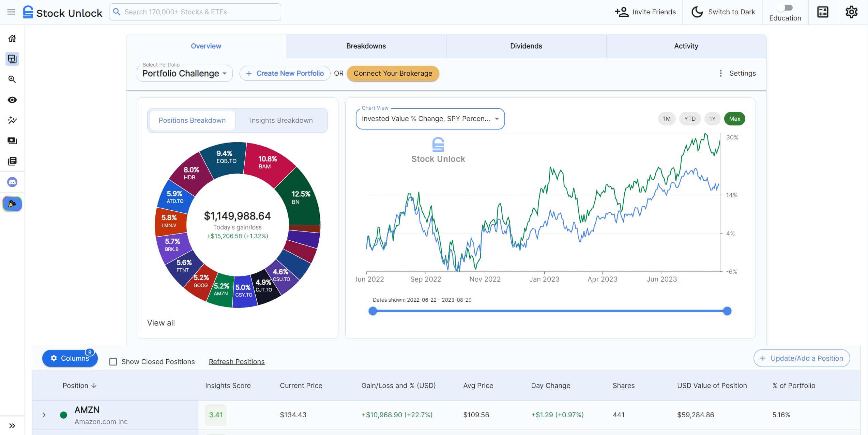Click the party popper celebration icon
The image size is (868, 435).
tap(12, 204)
